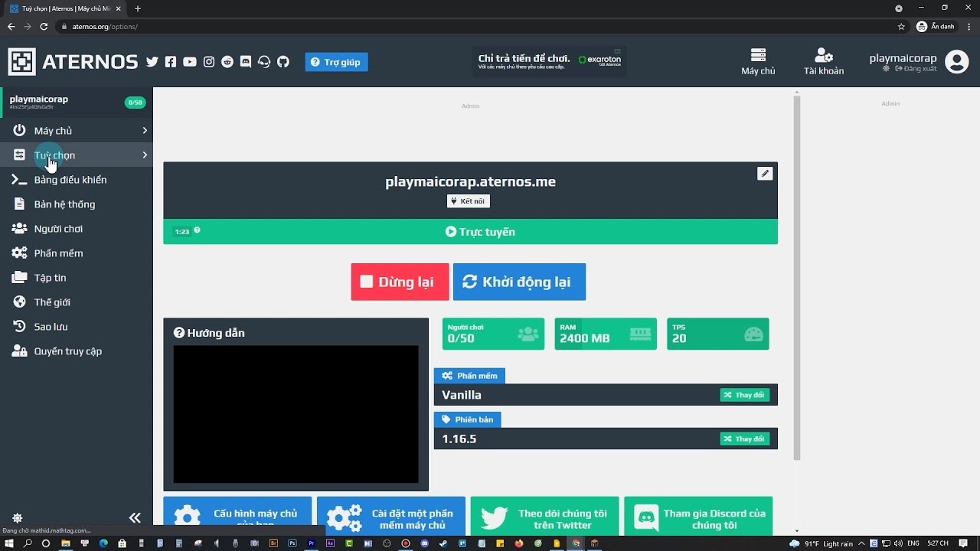Collapse sidebar with double chevron icon

(135, 518)
